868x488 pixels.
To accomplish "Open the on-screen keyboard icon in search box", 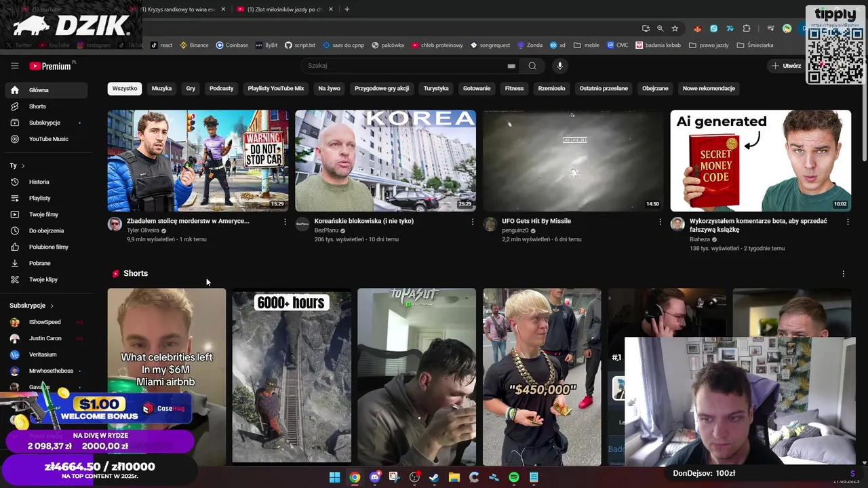I will (x=511, y=66).
